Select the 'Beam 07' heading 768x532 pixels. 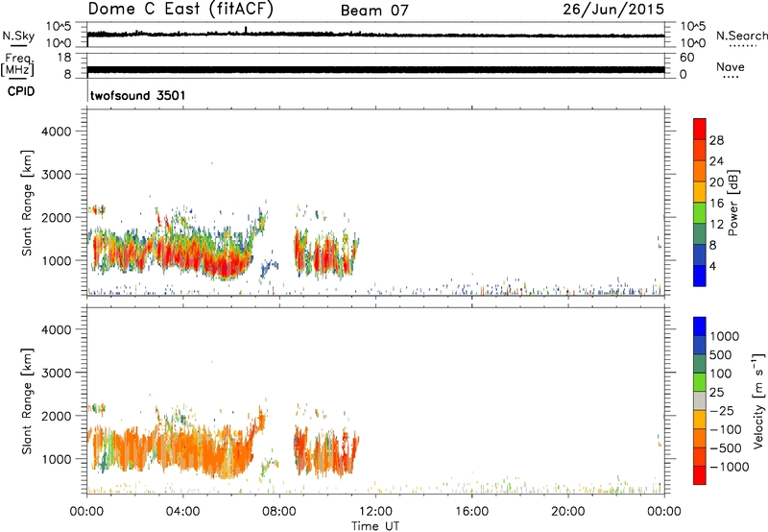374,11
